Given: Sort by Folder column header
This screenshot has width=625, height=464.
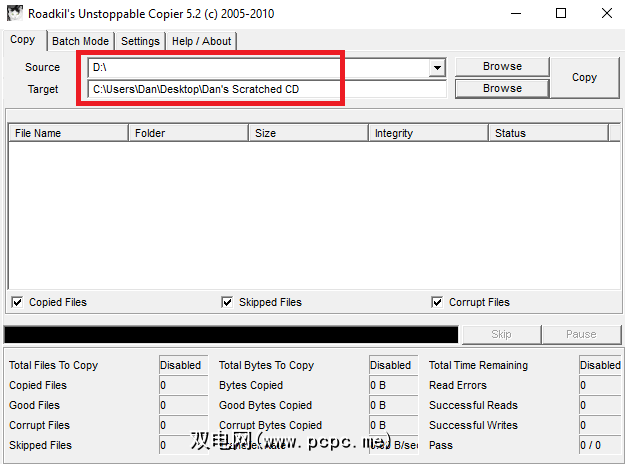Looking at the screenshot, I should pyautogui.click(x=188, y=133).
